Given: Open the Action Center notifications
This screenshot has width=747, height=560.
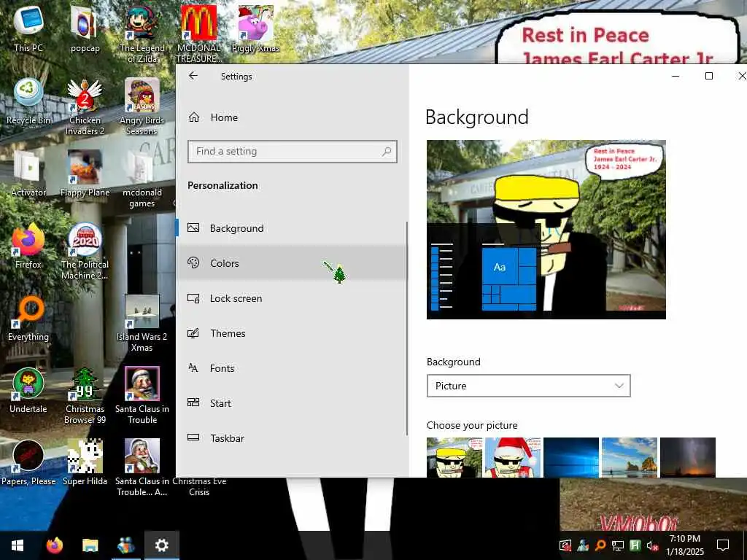Looking at the screenshot, I should tap(723, 545).
